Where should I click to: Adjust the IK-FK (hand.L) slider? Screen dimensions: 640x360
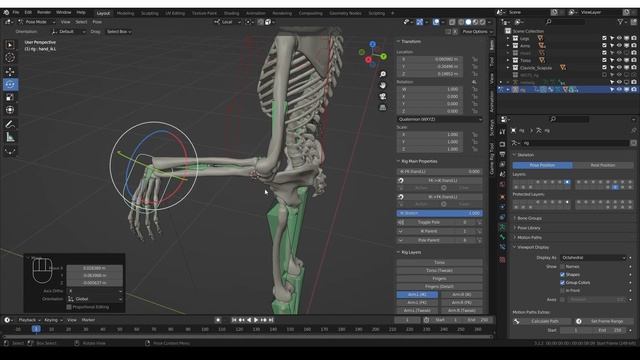click(440, 171)
